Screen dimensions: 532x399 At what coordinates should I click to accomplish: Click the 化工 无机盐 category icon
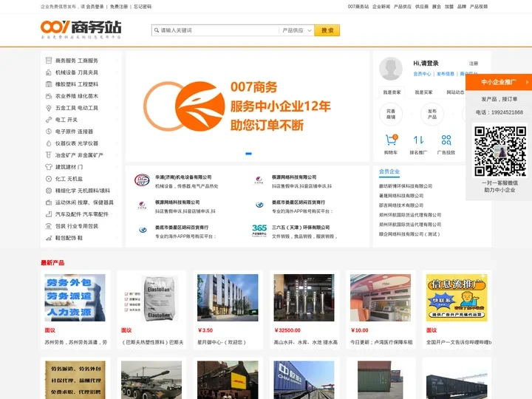(x=49, y=179)
